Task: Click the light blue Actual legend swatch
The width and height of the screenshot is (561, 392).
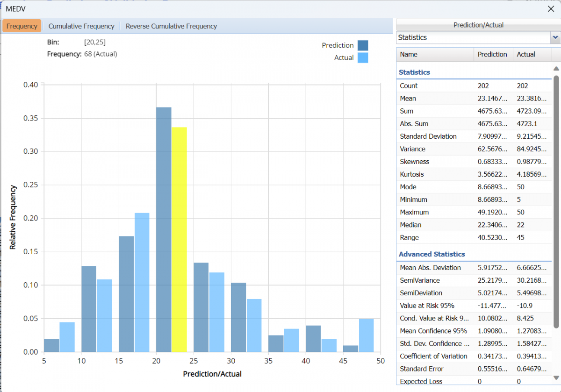Action: click(x=363, y=58)
